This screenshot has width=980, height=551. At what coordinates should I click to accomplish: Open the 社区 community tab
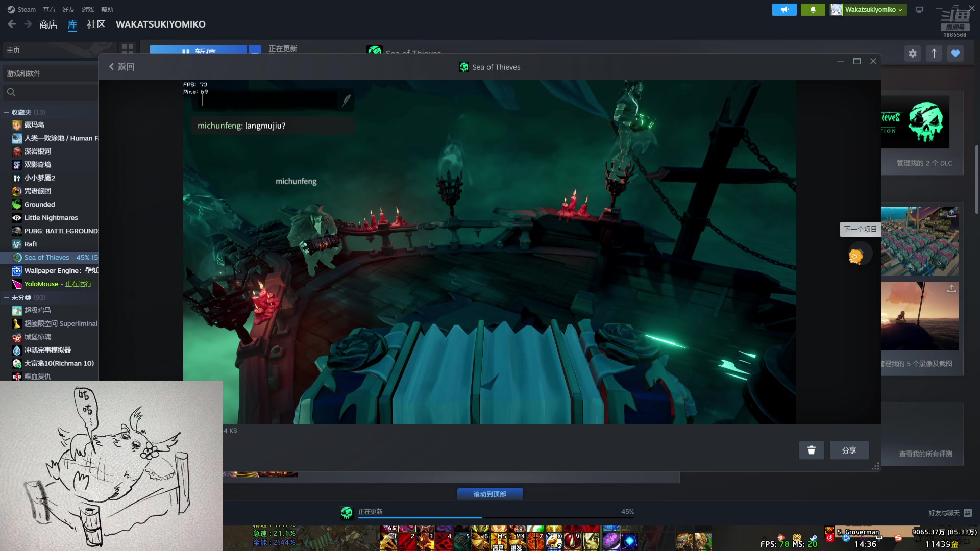(96, 24)
